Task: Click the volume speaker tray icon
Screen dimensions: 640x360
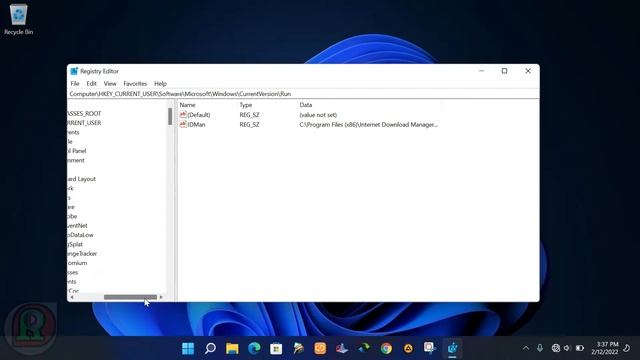Action: [567, 348]
